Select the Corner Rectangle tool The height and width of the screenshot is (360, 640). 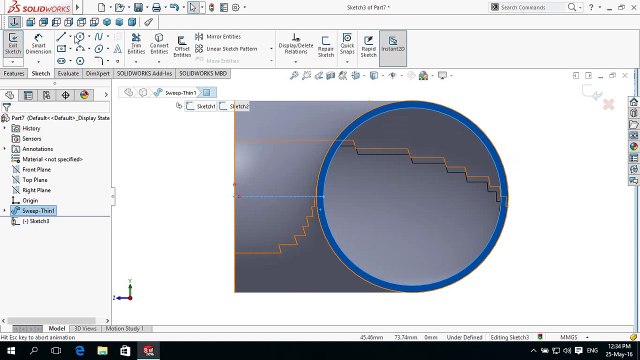61,49
